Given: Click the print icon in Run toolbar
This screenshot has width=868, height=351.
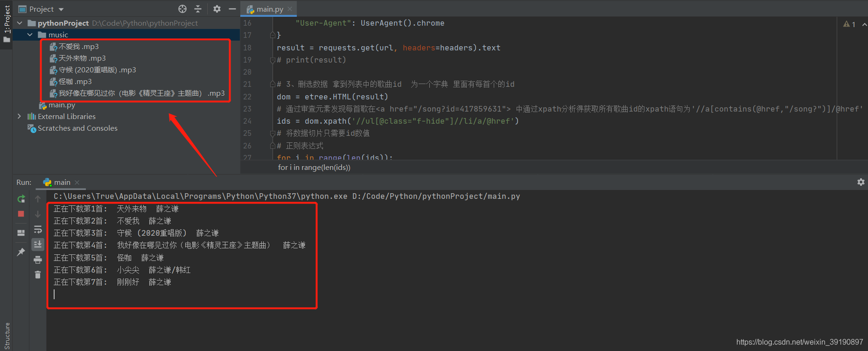Looking at the screenshot, I should 38,260.
